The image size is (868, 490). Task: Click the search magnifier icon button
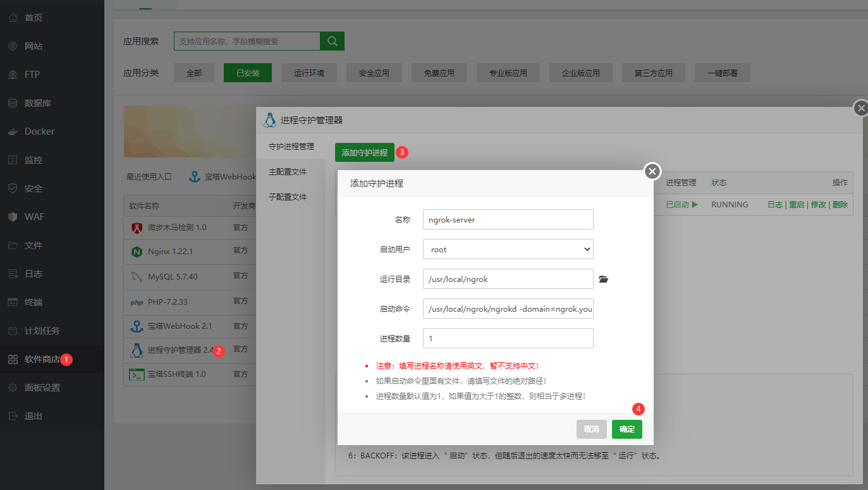(x=332, y=41)
